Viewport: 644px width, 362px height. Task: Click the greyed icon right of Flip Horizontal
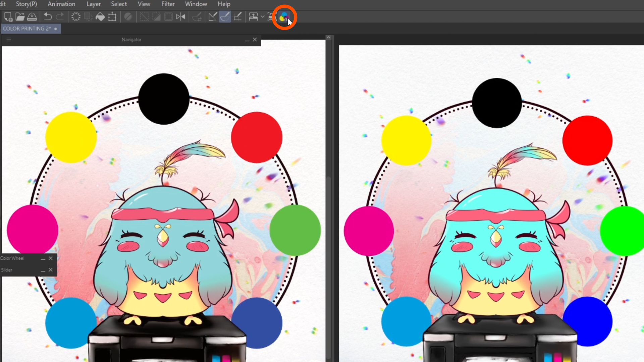point(197,17)
